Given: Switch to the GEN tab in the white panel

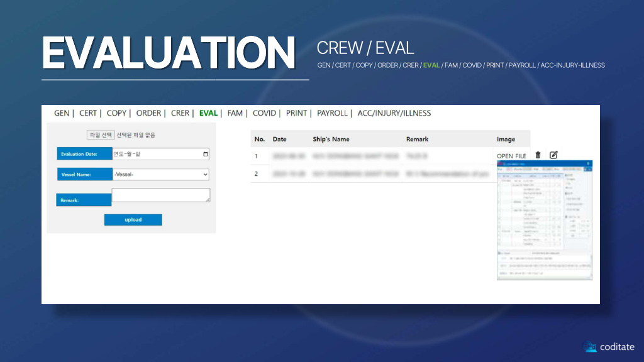Looking at the screenshot, I should click(x=62, y=113).
